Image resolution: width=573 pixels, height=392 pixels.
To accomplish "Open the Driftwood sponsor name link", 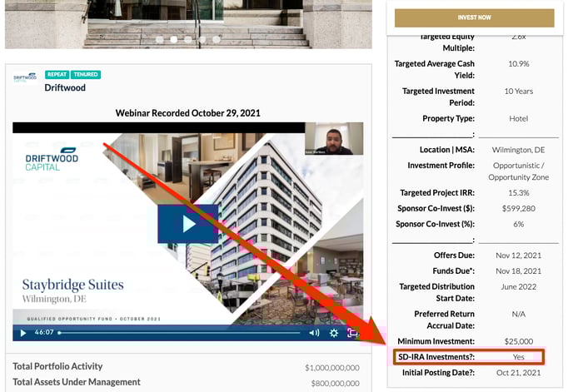I will click(65, 87).
